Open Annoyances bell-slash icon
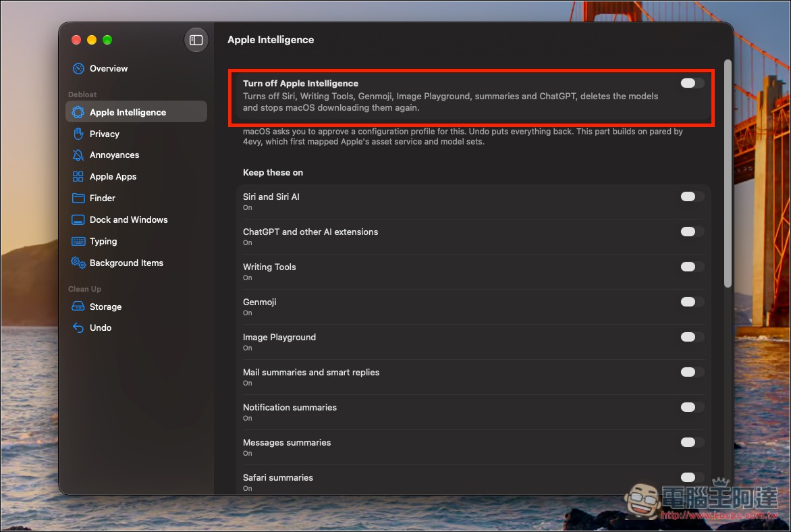This screenshot has height=532, width=791. tap(78, 155)
